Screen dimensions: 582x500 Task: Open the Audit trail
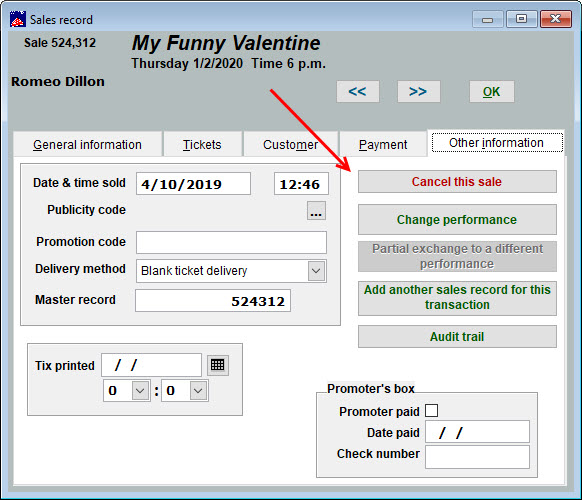coord(457,337)
